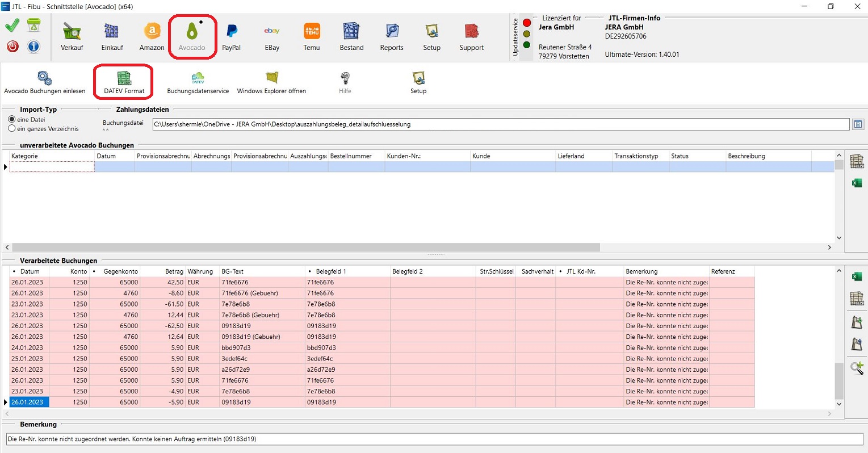Open the Verkauf module
Screen dimensions: 868x453
pos(72,37)
